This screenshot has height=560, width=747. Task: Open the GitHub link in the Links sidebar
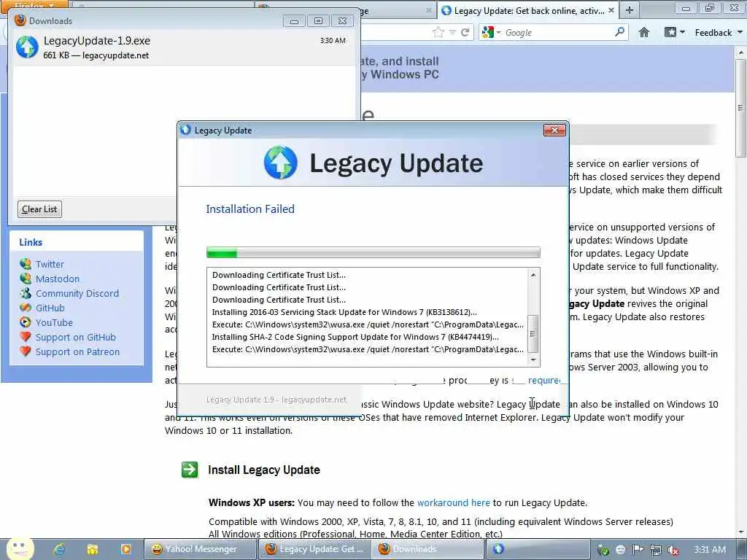point(50,308)
